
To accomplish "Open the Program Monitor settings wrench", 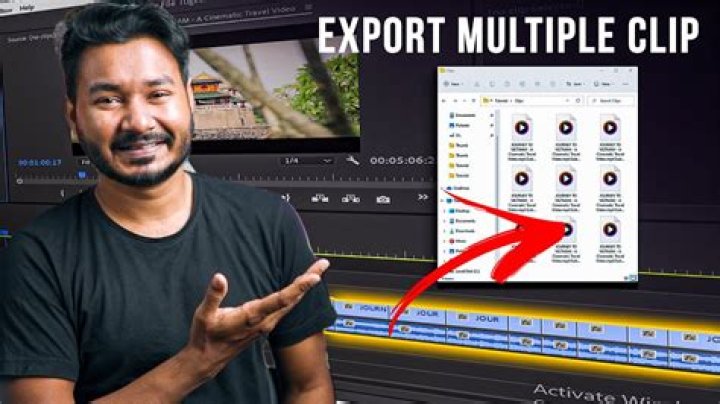I will (352, 160).
